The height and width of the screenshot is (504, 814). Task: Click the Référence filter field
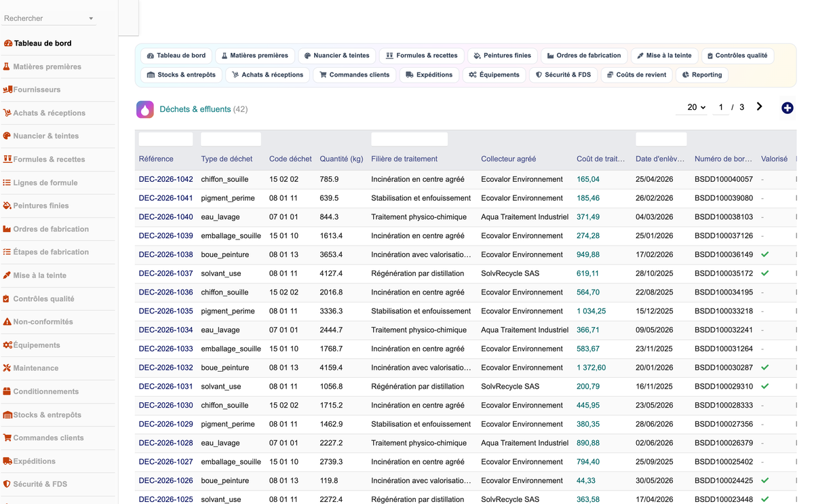click(x=166, y=139)
